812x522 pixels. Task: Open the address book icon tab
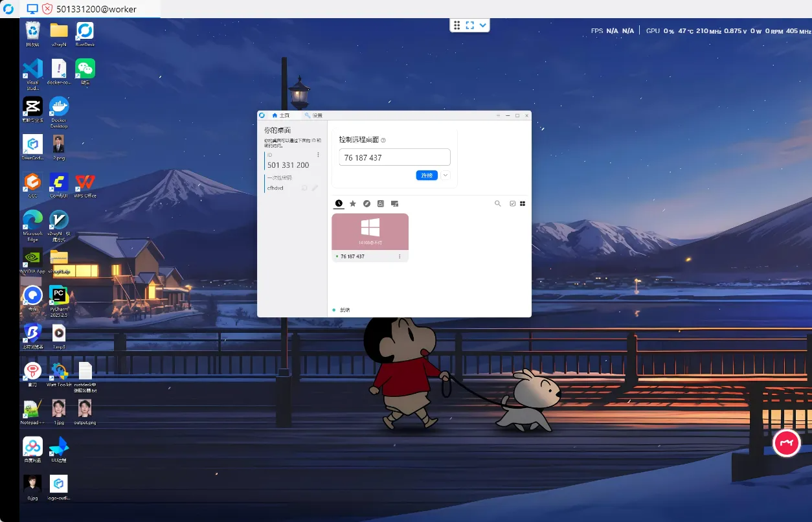click(x=381, y=203)
